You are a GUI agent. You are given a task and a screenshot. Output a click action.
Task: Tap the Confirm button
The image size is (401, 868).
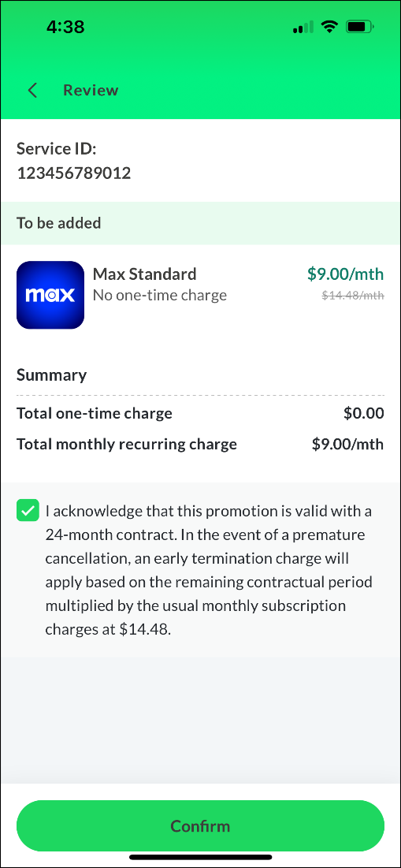[200, 826]
